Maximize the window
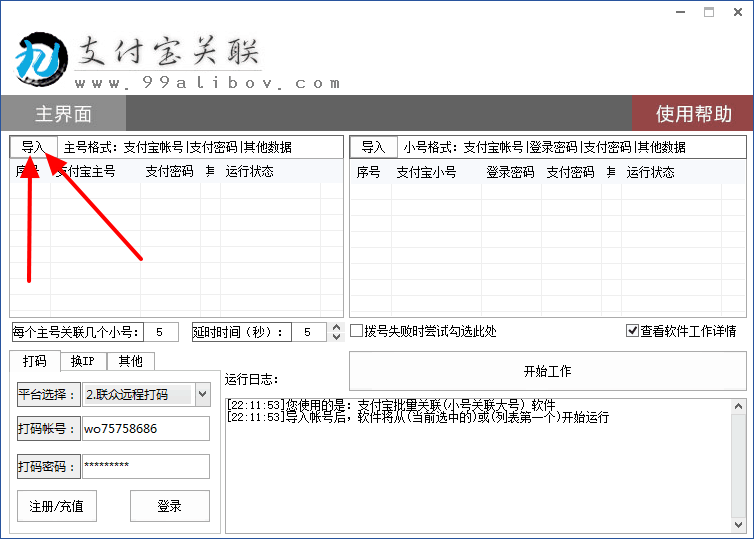The height and width of the screenshot is (539, 754). coord(709,13)
